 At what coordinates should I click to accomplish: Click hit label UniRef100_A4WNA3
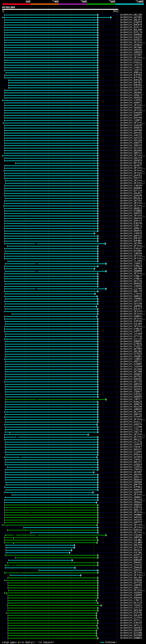coord(131,638)
